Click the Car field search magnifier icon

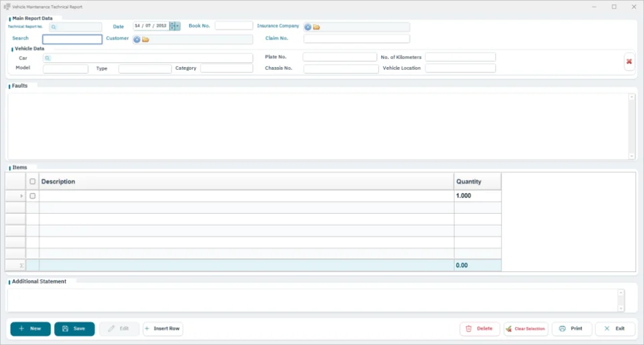tap(47, 58)
